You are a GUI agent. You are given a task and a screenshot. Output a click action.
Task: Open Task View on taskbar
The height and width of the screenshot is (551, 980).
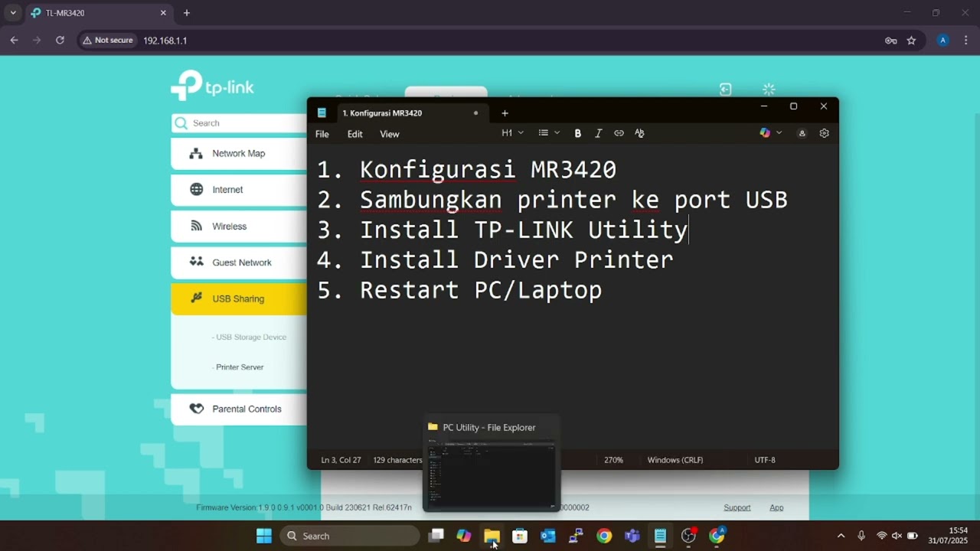(436, 536)
